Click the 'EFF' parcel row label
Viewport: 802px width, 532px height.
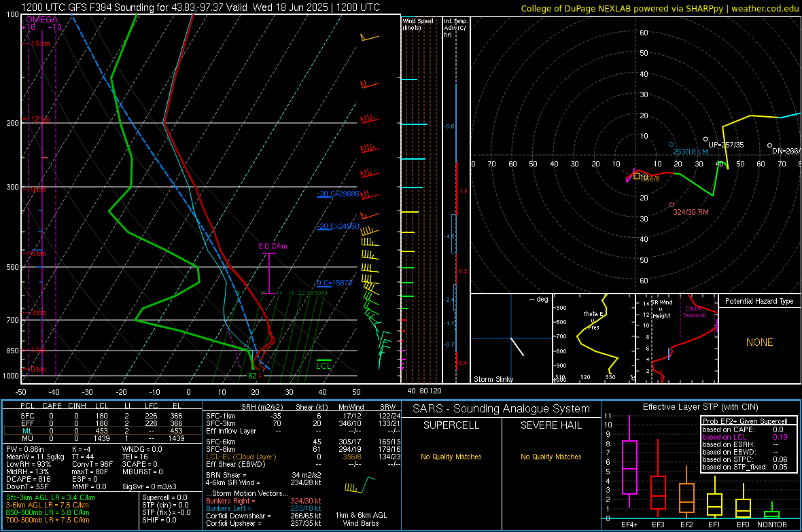pyautogui.click(x=27, y=423)
